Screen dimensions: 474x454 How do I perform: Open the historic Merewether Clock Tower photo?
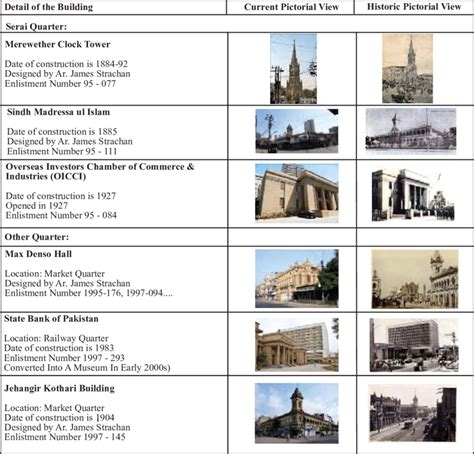pyautogui.click(x=407, y=69)
